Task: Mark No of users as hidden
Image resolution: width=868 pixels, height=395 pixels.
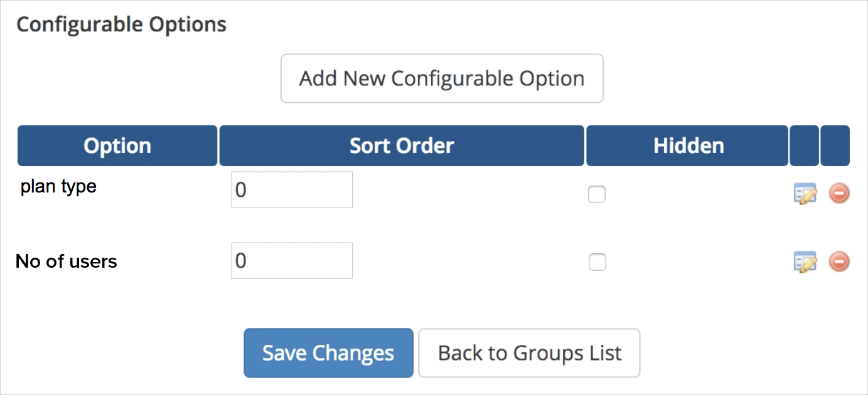Action: point(597,262)
